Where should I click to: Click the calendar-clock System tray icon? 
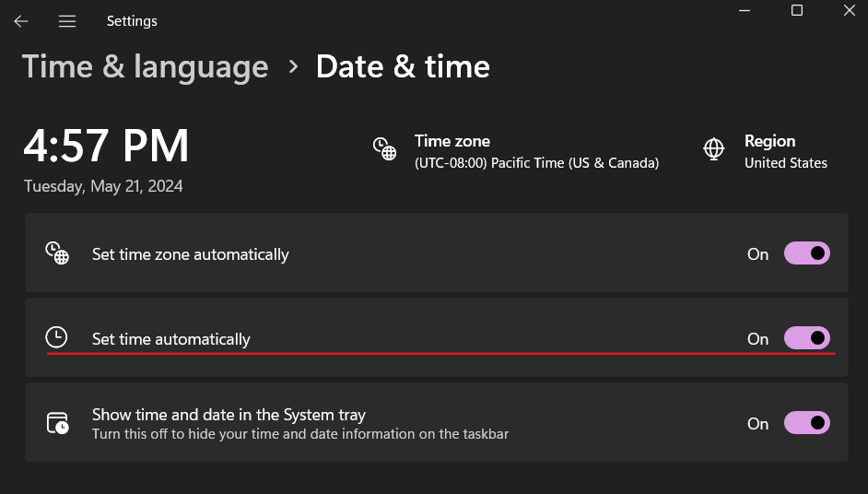point(57,422)
